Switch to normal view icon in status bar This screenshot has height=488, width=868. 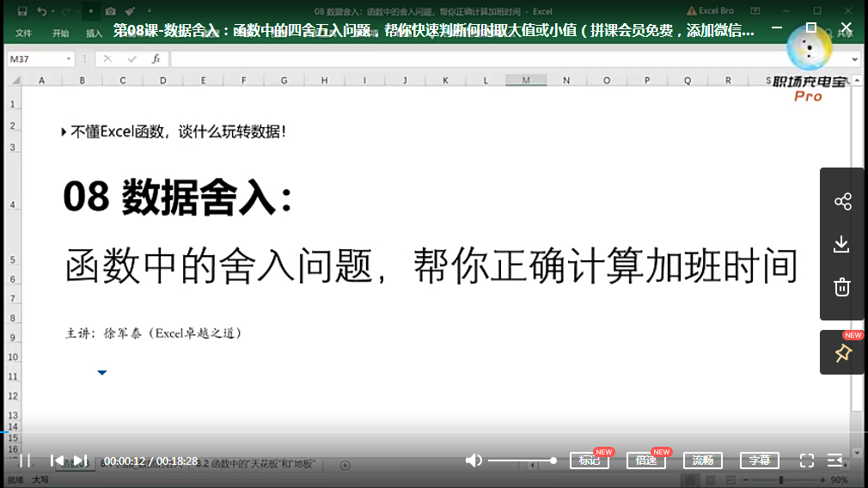click(690, 479)
